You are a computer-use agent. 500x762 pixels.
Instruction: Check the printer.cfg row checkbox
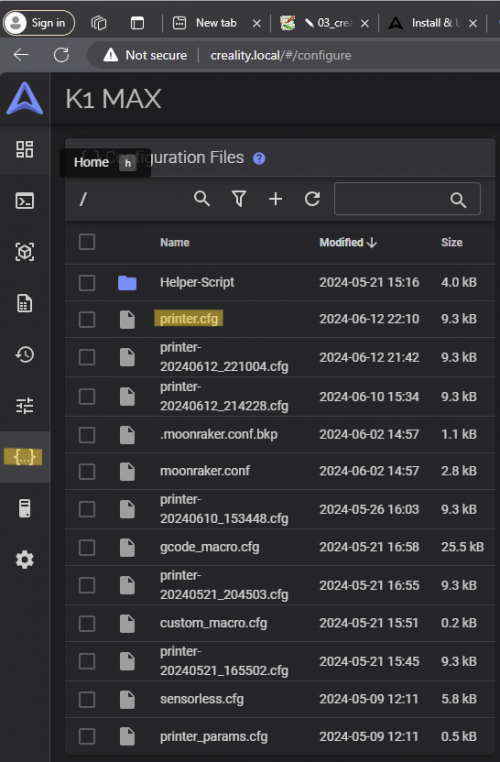[87, 319]
